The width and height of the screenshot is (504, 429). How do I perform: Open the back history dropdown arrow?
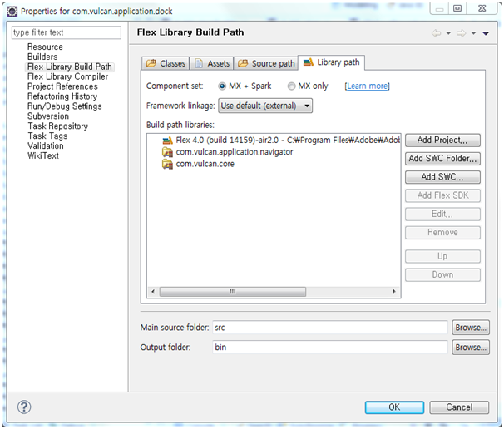pos(448,33)
